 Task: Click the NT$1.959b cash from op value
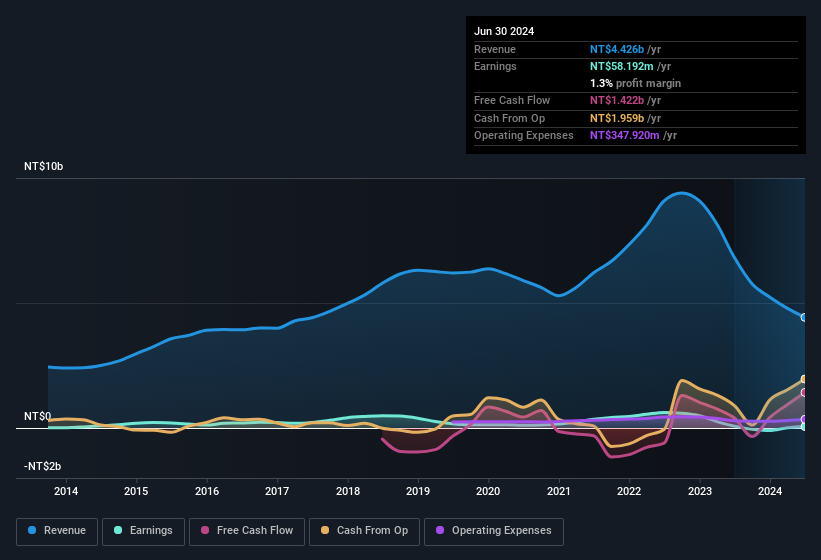click(617, 118)
